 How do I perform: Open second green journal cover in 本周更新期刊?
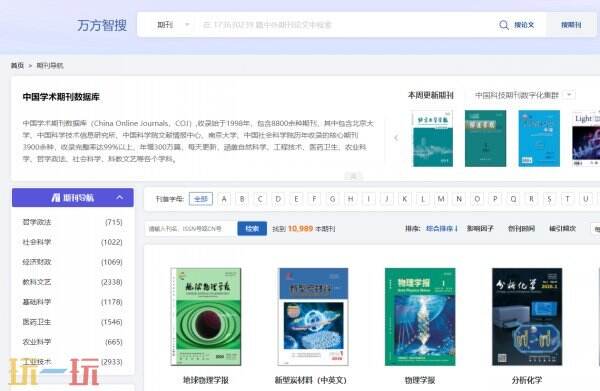tap(485, 138)
